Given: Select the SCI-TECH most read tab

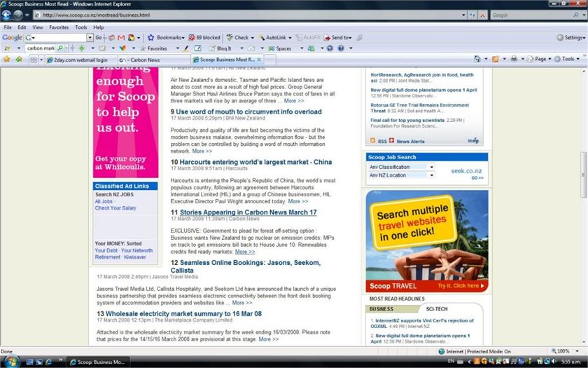Looking at the screenshot, I should [x=437, y=308].
